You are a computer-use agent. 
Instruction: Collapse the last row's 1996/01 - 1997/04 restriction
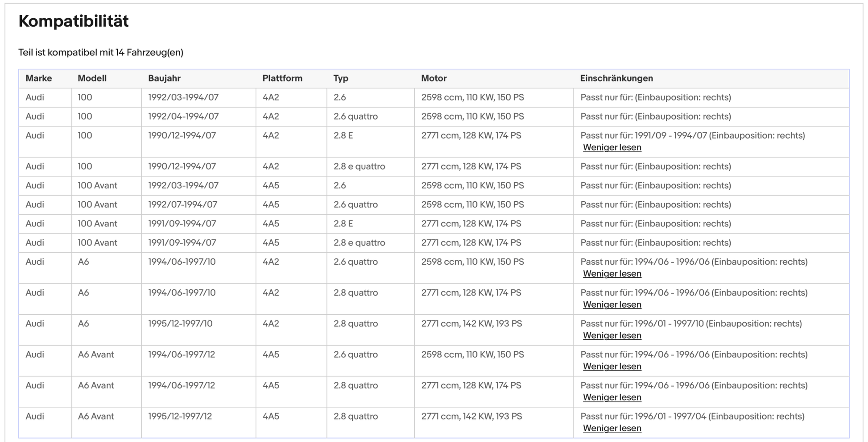[x=612, y=428]
